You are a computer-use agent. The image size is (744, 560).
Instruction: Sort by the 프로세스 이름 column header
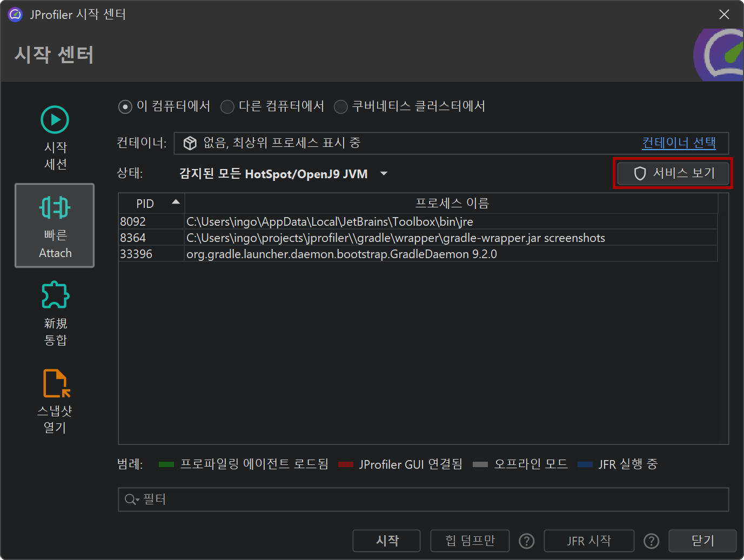click(451, 204)
